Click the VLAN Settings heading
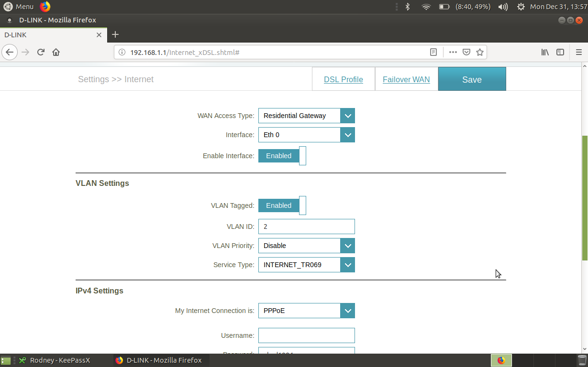 (102, 183)
